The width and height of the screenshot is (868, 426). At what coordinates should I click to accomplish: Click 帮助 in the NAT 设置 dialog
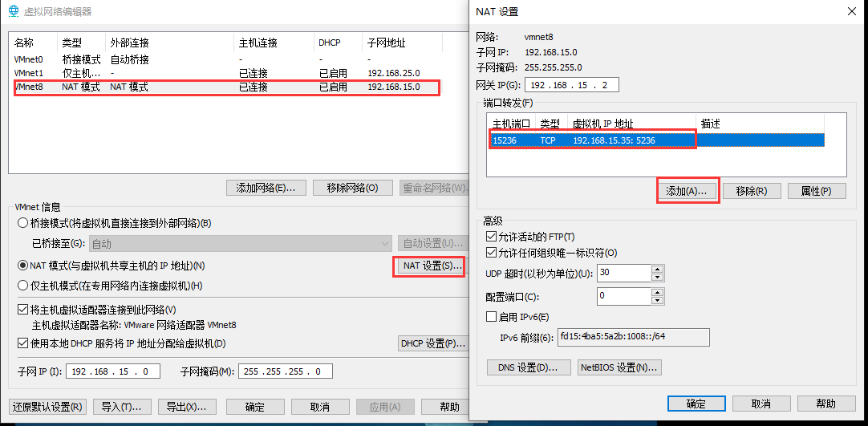pyautogui.click(x=825, y=404)
